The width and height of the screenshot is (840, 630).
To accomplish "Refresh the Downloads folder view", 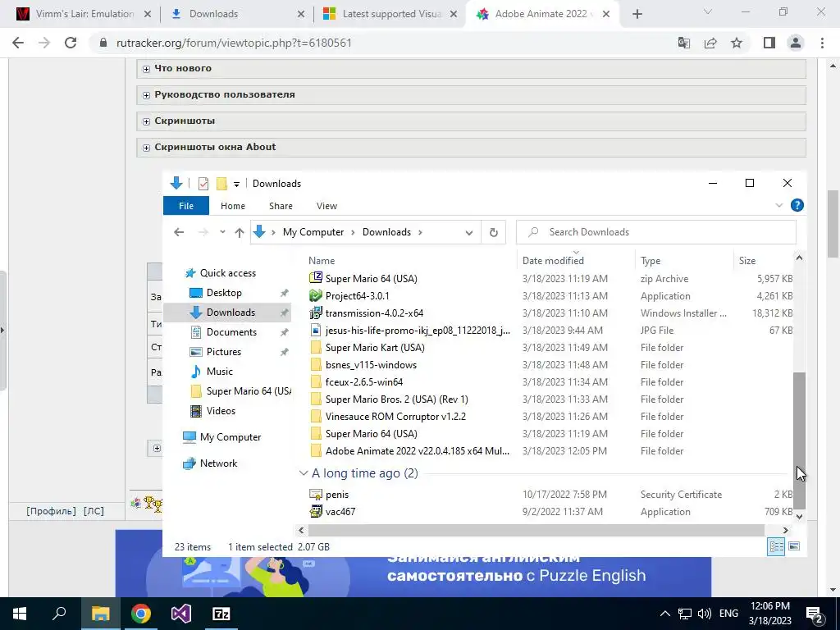I will pos(493,232).
